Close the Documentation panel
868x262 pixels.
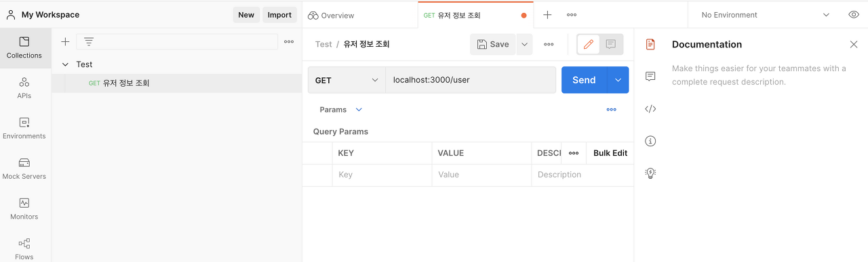pyautogui.click(x=854, y=44)
